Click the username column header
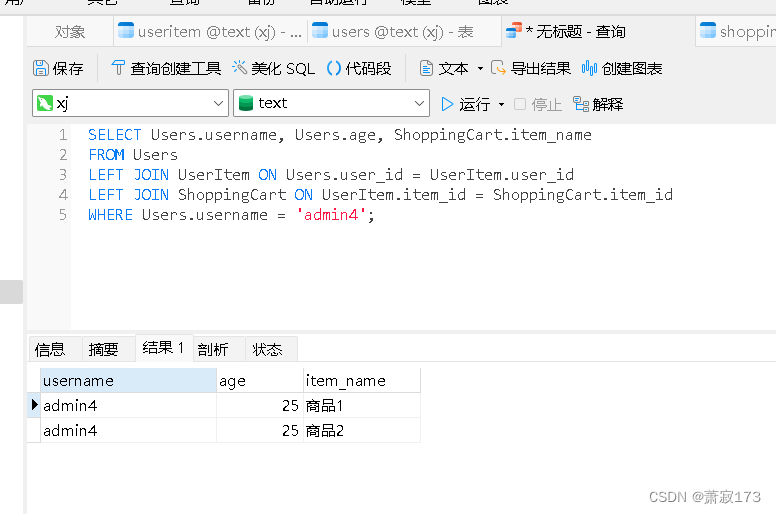The height and width of the screenshot is (514, 776). tap(128, 380)
